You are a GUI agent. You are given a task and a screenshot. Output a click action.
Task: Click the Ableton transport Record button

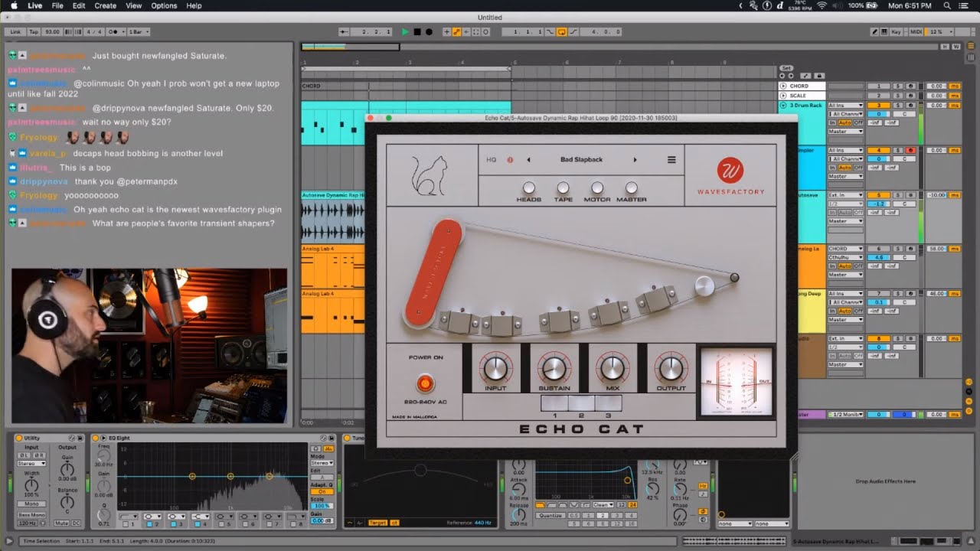pos(429,32)
